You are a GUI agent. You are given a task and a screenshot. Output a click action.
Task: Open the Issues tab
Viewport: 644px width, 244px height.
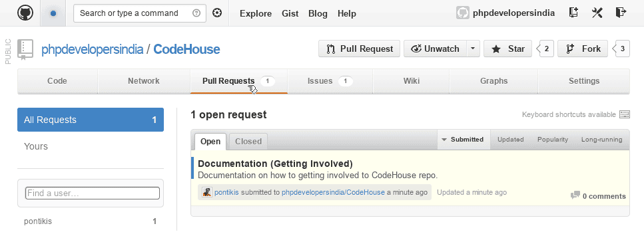pyautogui.click(x=330, y=81)
